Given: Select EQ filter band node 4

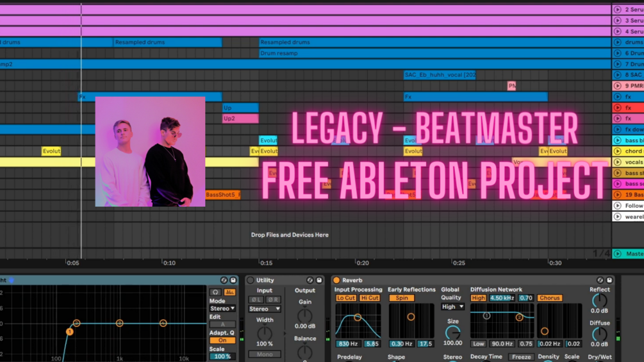Looking at the screenshot, I should point(163,323).
